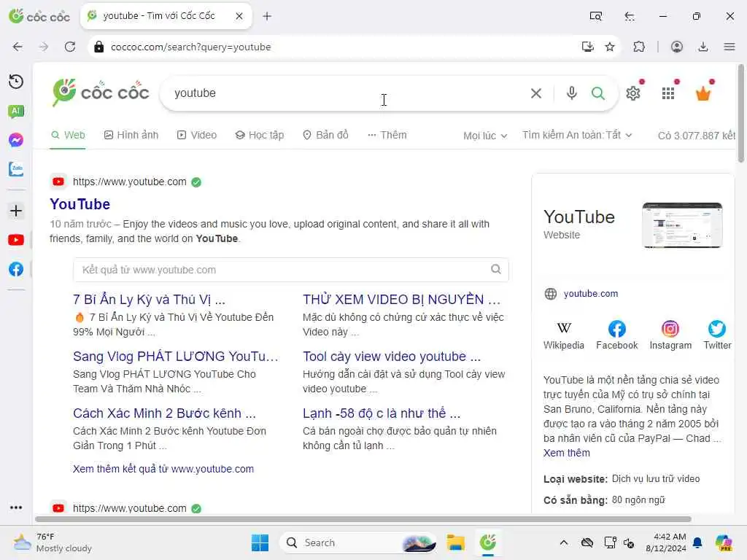The height and width of the screenshot is (560, 747).
Task: Close the youtube browser tab
Action: [239, 16]
